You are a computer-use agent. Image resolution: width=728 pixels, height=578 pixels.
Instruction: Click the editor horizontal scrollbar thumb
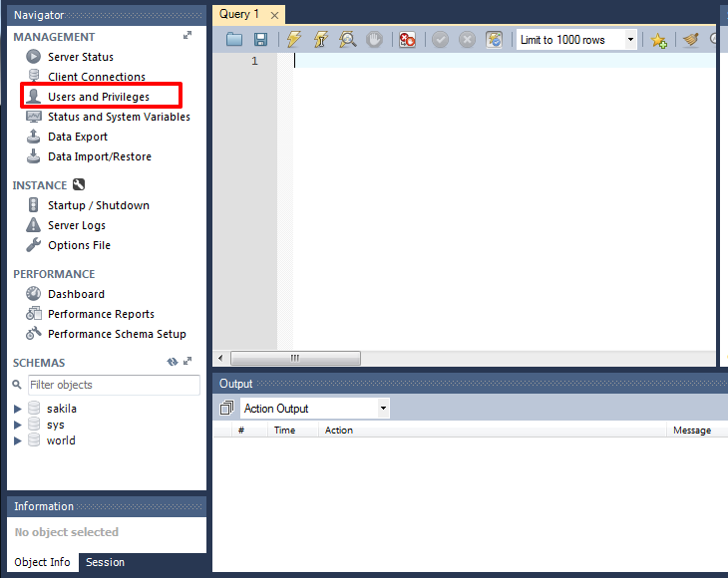click(295, 358)
